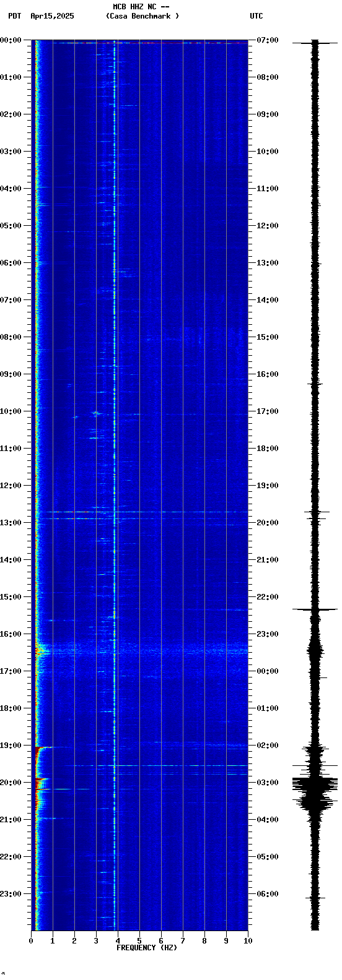The width and height of the screenshot is (342, 980).
Task: Click the "02:00" label on the PDT axis
Action: pyautogui.click(x=11, y=114)
